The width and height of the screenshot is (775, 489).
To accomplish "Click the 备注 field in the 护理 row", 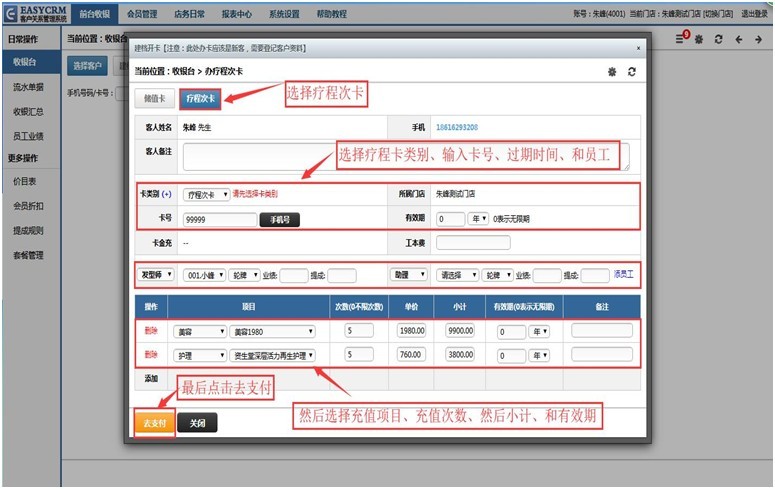I will [602, 354].
